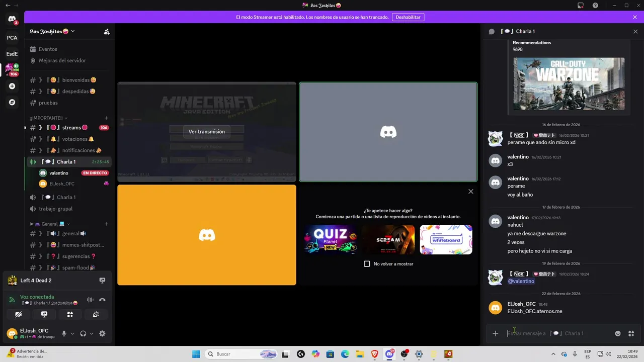Viewport: 644px width, 362px height.
Task: Create channel in IMPORTANTE!! category
Action: 106,118
